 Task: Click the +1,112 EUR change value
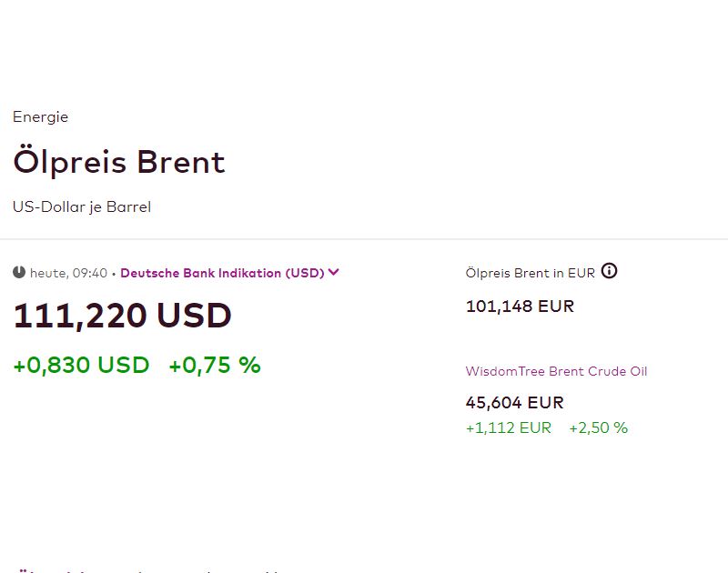click(x=509, y=427)
